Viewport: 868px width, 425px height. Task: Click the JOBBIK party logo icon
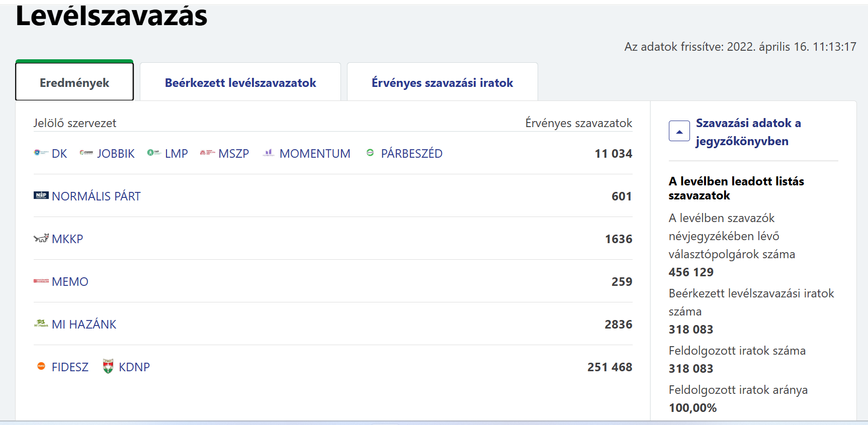(x=86, y=153)
